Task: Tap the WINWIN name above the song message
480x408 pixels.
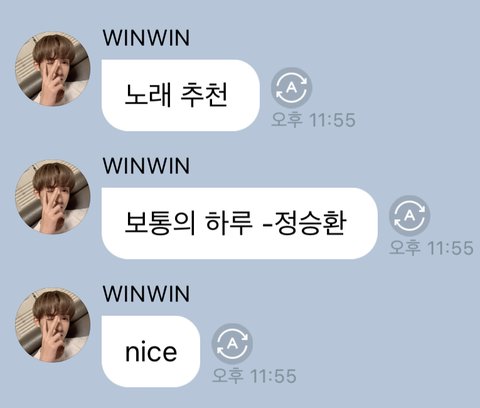Action: pyautogui.click(x=146, y=166)
